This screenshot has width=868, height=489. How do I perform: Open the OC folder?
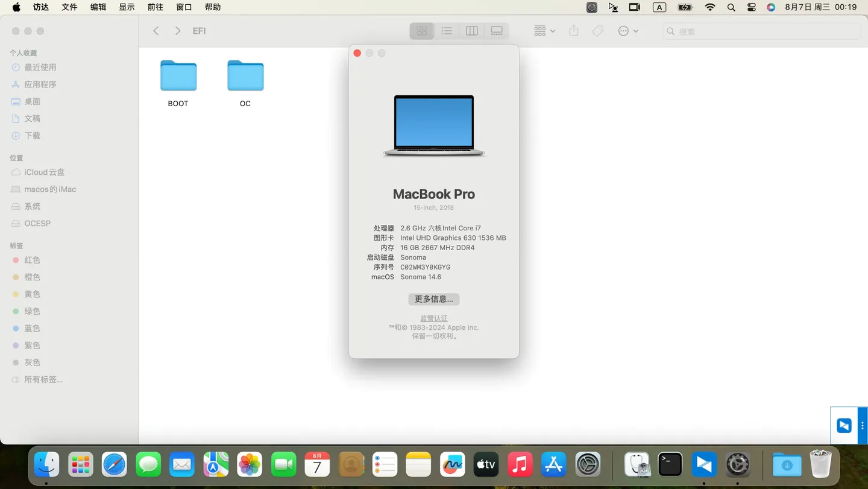[245, 77]
